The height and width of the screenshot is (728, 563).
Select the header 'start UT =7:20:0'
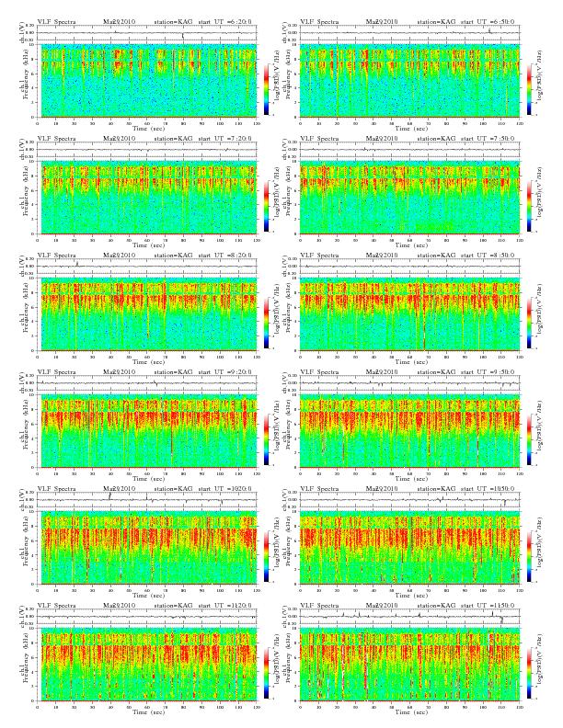224,139
